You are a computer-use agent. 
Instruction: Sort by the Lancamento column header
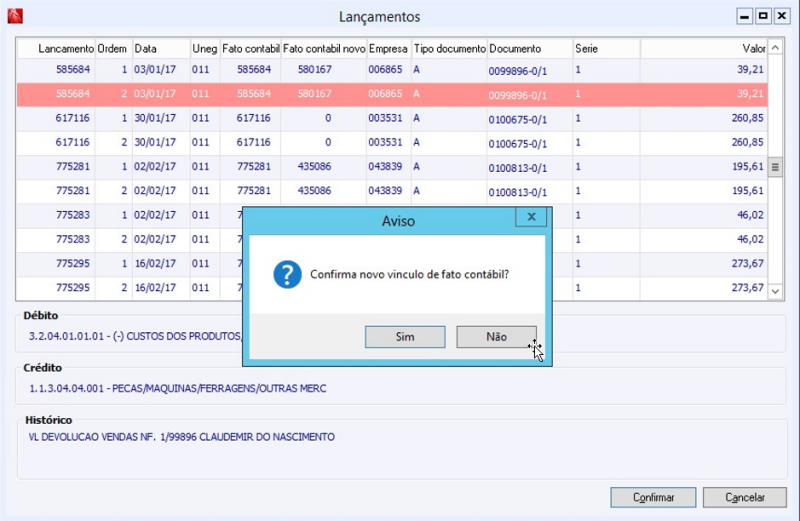pyautogui.click(x=57, y=48)
